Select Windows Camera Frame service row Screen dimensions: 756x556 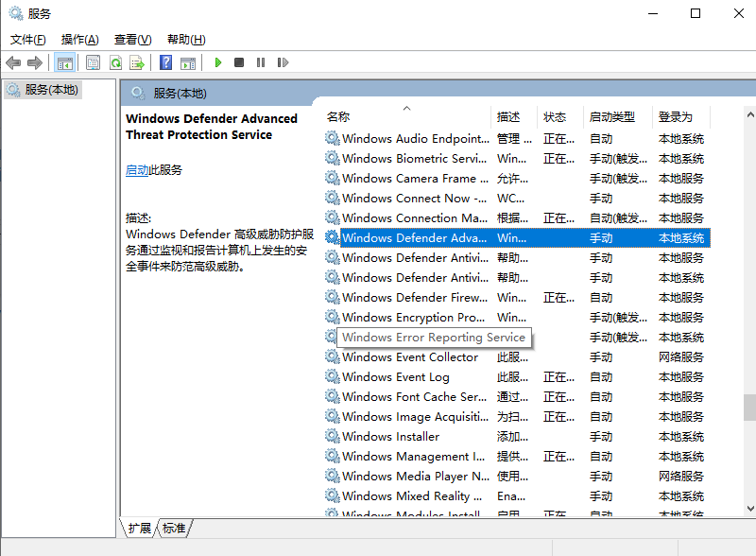[x=517, y=178]
